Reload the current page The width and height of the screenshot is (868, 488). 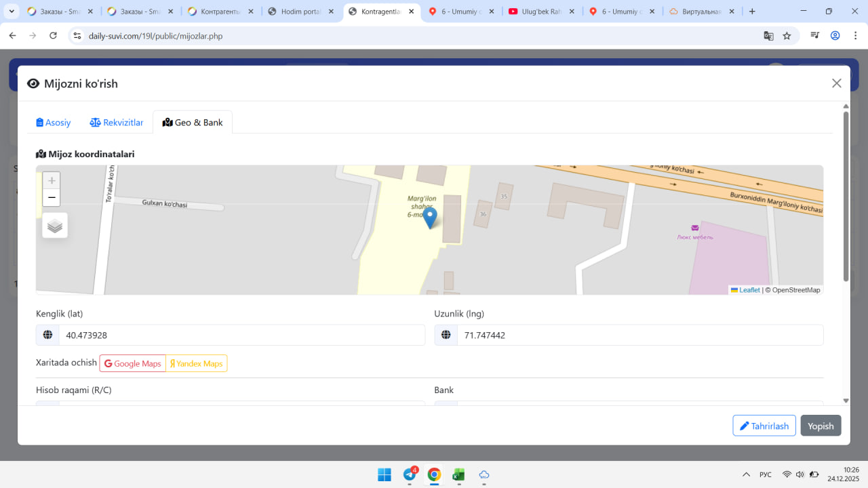pyautogui.click(x=53, y=35)
